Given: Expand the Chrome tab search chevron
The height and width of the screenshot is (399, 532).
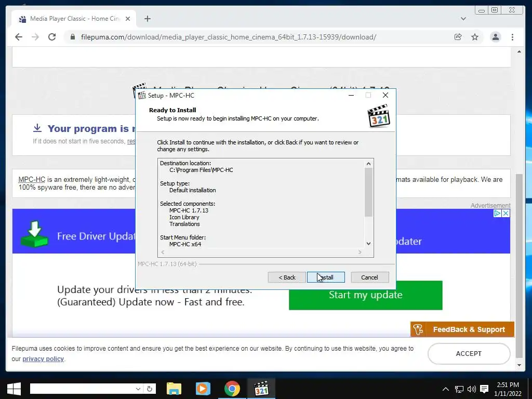Looking at the screenshot, I should click(463, 19).
